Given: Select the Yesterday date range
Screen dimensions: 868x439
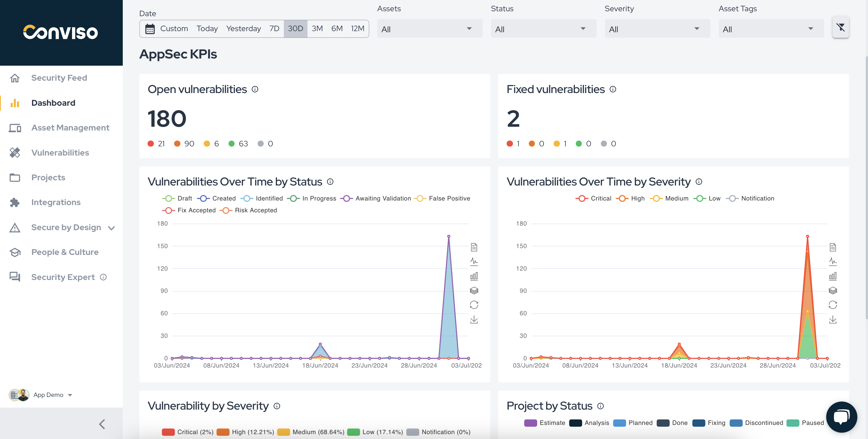Looking at the screenshot, I should click(x=244, y=29).
